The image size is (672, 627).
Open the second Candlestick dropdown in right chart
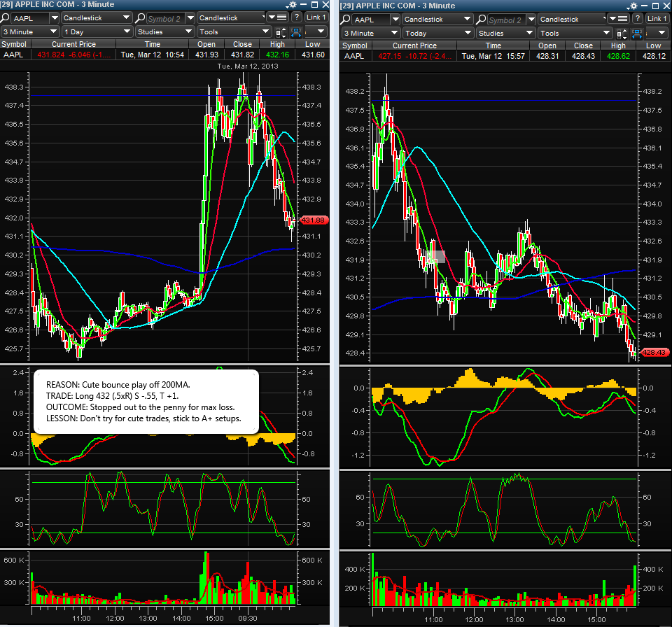click(x=572, y=20)
